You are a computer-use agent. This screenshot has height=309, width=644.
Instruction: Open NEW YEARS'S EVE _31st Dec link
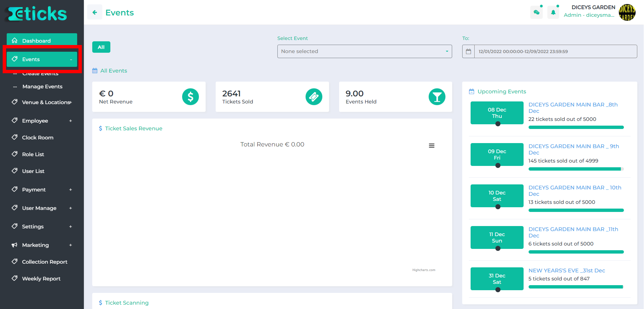(x=567, y=271)
